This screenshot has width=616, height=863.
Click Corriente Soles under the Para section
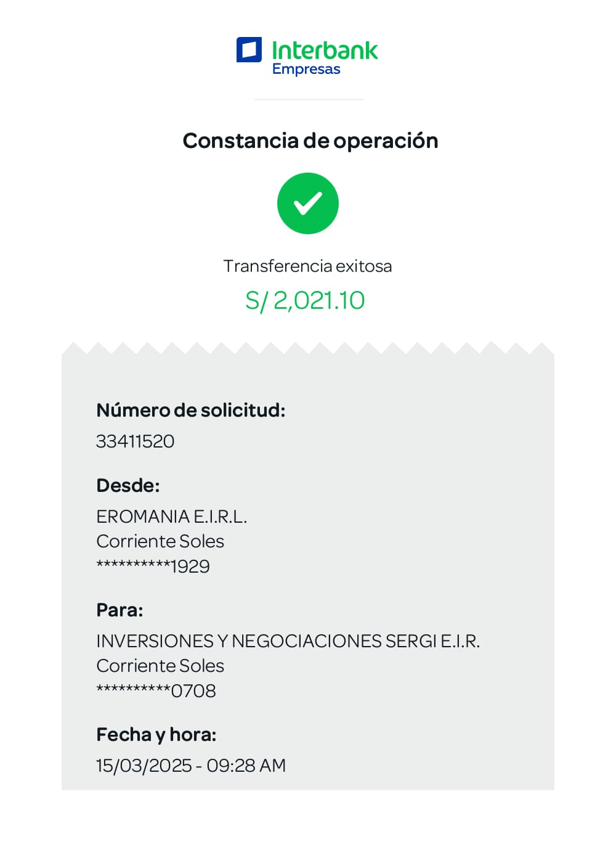pyautogui.click(x=160, y=666)
